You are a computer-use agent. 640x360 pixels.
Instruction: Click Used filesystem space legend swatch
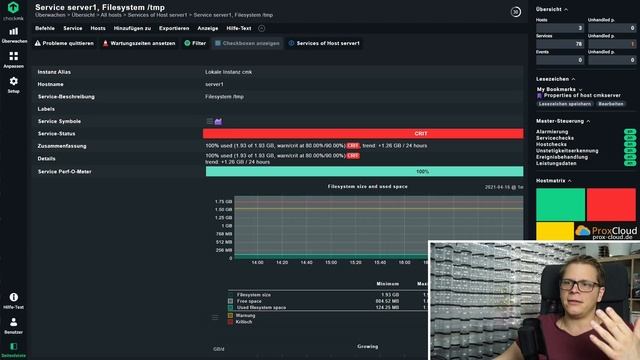[x=230, y=307]
